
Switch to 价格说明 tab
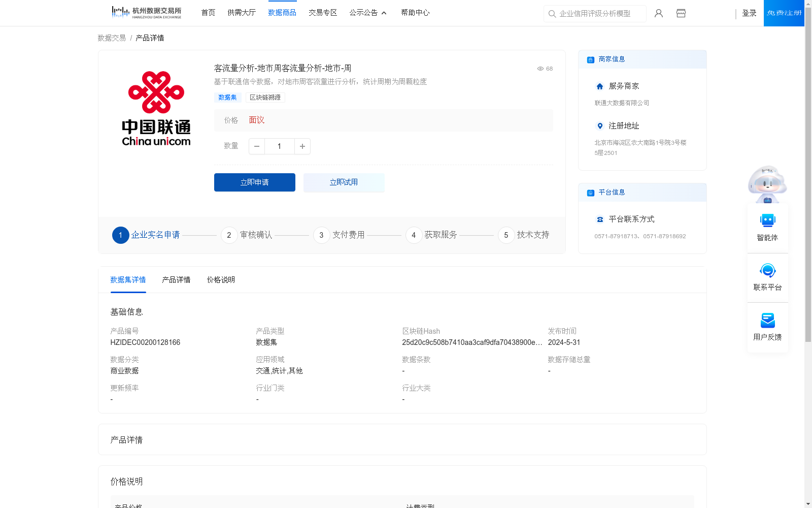pos(221,280)
